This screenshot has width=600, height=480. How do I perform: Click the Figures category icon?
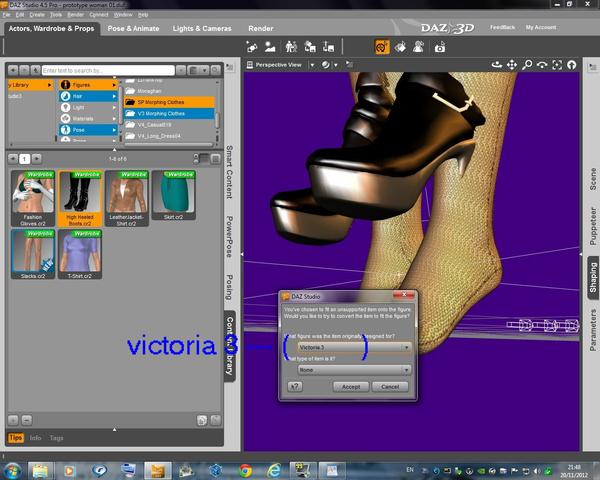point(65,85)
